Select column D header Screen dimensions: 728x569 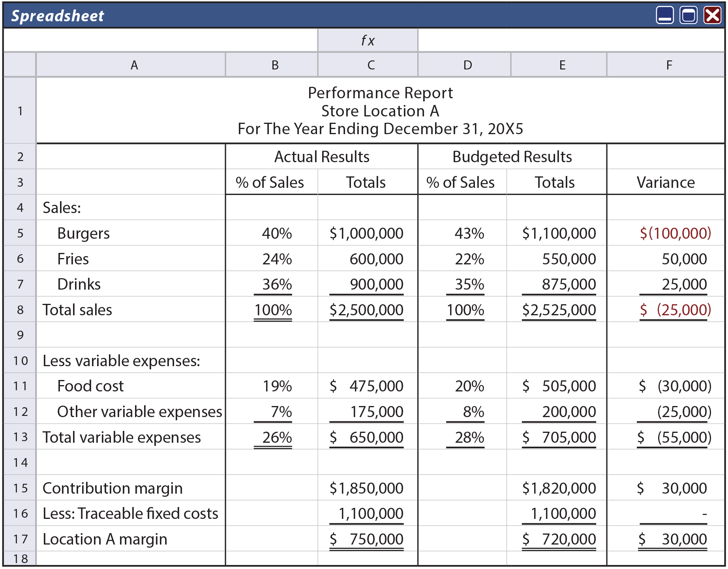click(464, 65)
